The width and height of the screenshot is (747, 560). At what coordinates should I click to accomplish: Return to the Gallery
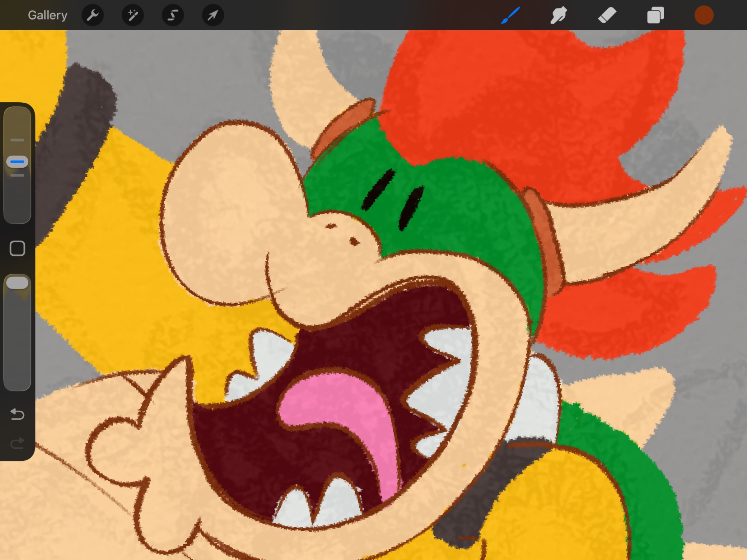pyautogui.click(x=47, y=15)
